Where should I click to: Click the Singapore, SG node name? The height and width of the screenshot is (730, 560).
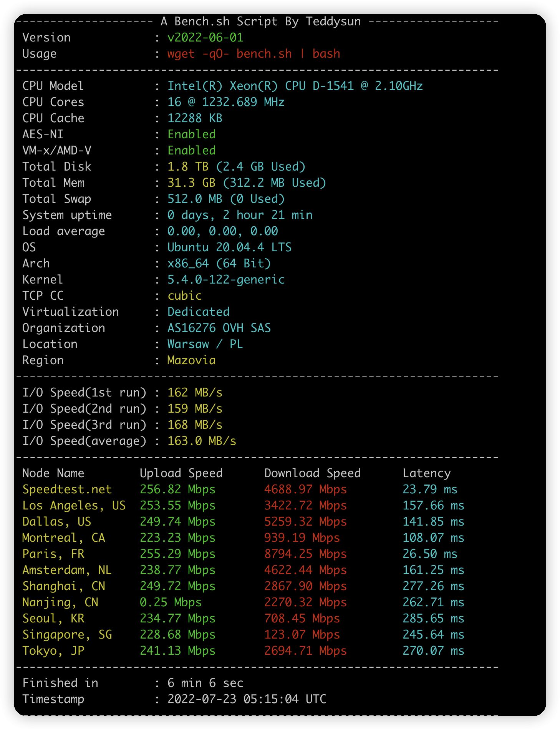tap(67, 635)
